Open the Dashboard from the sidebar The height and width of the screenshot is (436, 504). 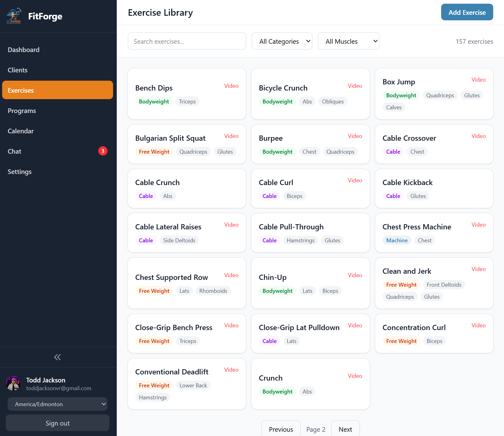tap(23, 50)
